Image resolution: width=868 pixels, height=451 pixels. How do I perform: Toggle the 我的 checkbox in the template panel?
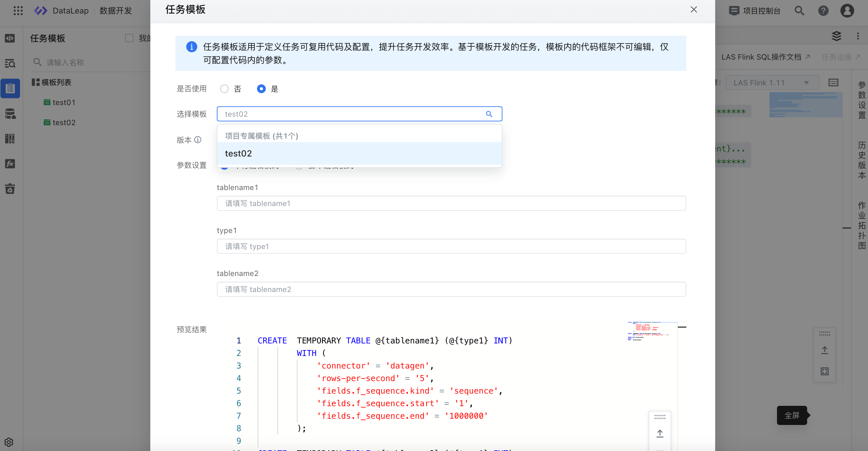coord(129,38)
